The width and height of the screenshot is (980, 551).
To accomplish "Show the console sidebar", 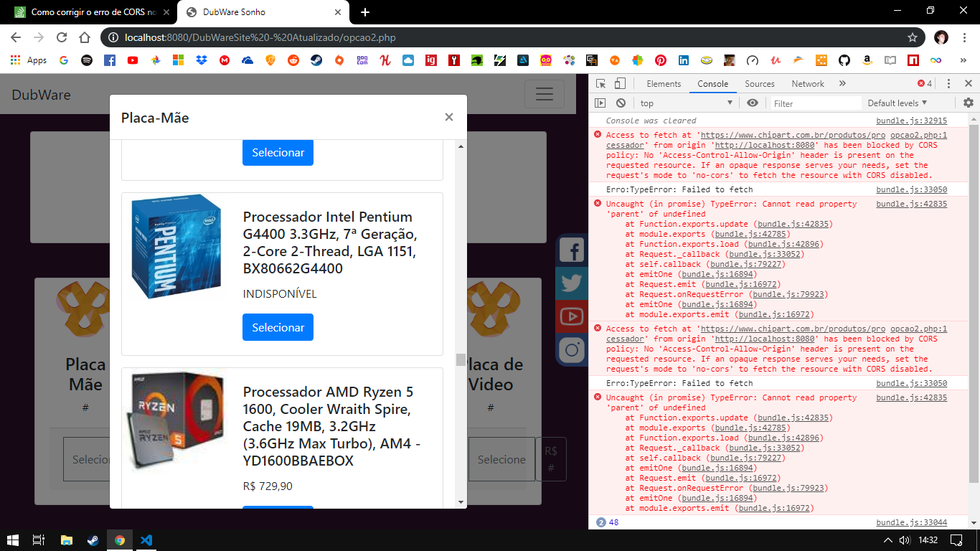I will coord(600,103).
